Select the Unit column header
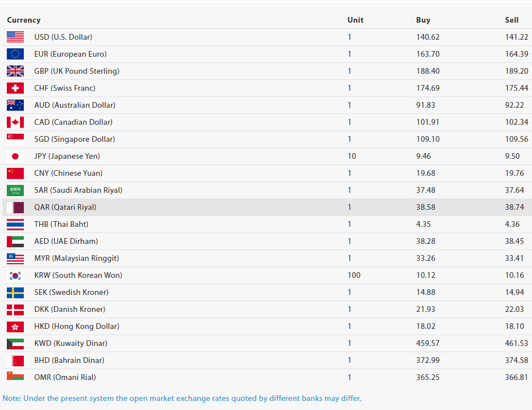Screen dimensions: 532x410 [x=355, y=20]
